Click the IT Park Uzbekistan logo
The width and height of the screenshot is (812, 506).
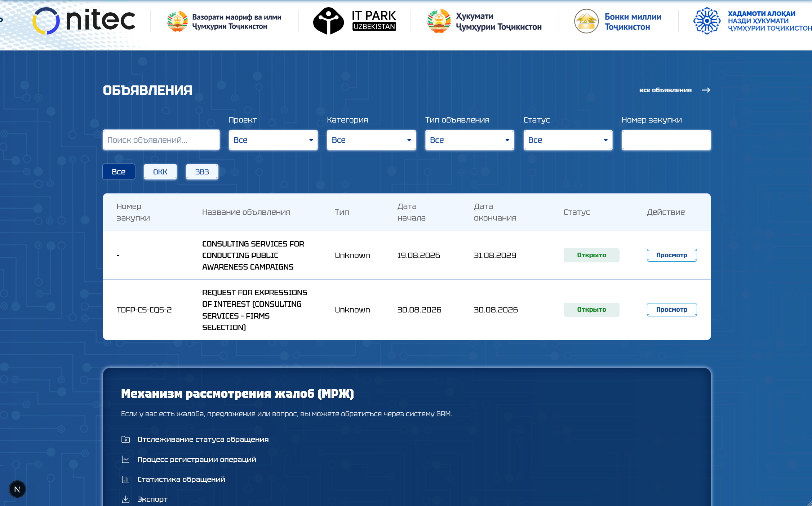tap(354, 21)
